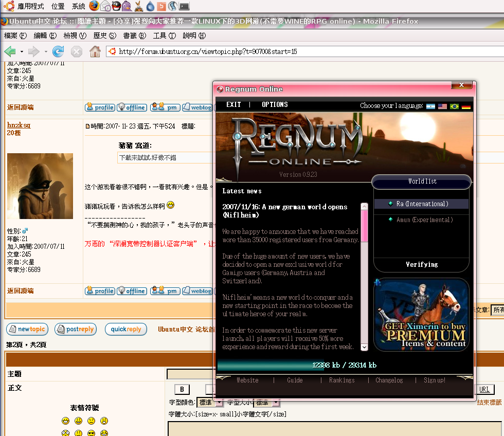504x436 pixels.
Task: Open the 編輯 (E) menu
Action: [x=45, y=35]
